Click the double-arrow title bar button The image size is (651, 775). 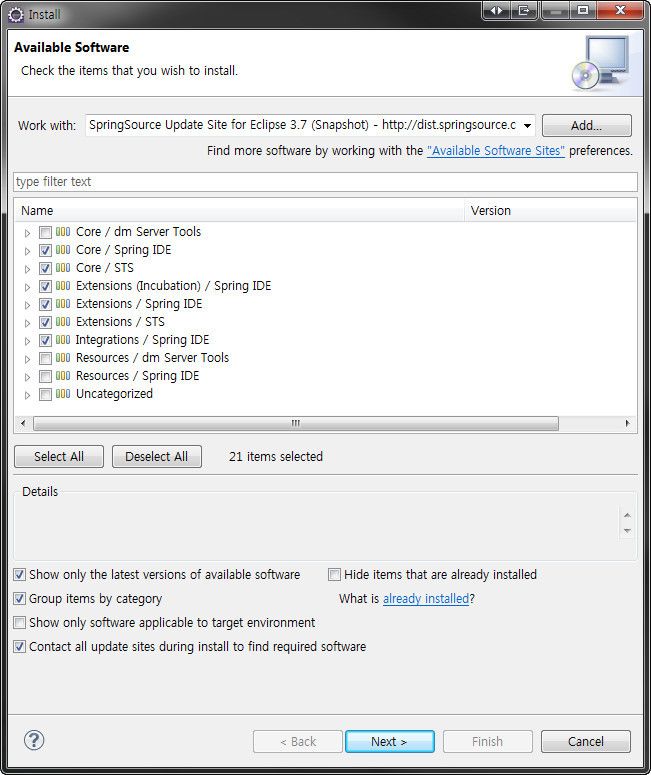[496, 10]
